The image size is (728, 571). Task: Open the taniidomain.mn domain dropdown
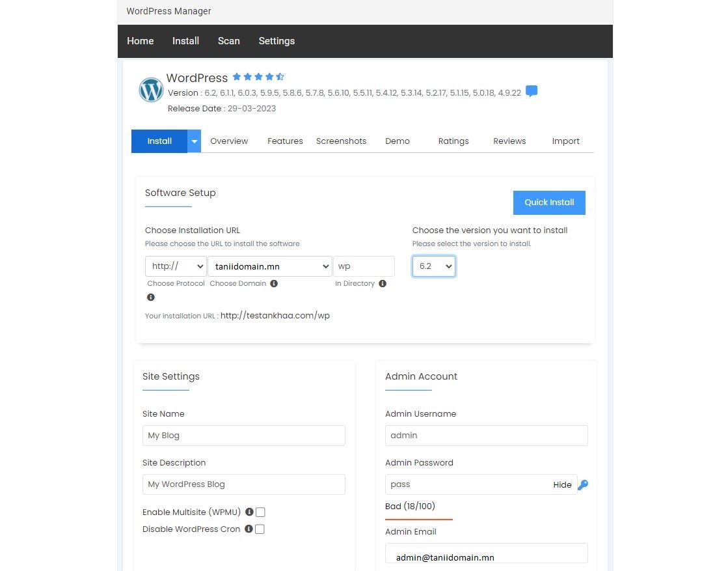pyautogui.click(x=270, y=266)
